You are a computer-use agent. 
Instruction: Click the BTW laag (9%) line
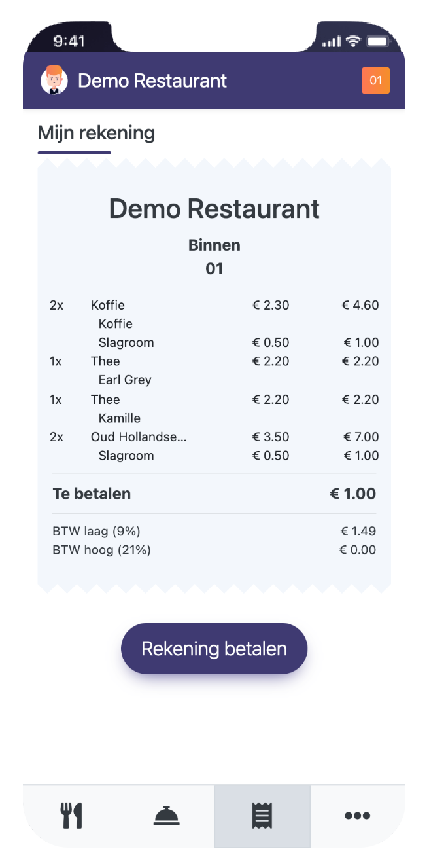point(214,531)
